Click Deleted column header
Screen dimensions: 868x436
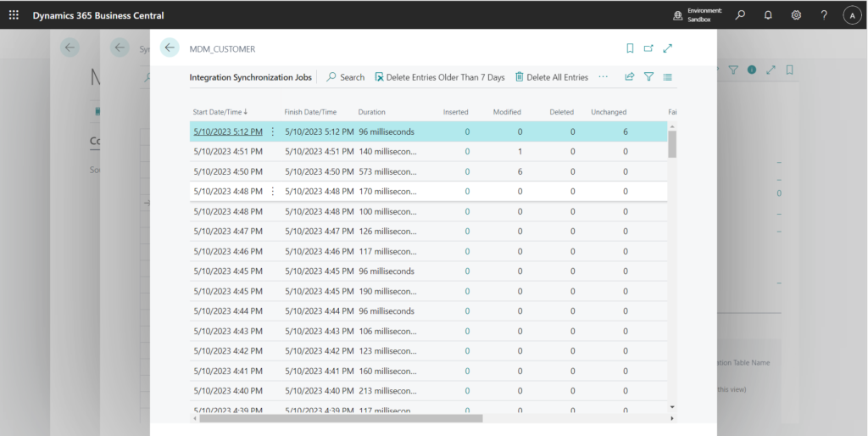click(561, 112)
